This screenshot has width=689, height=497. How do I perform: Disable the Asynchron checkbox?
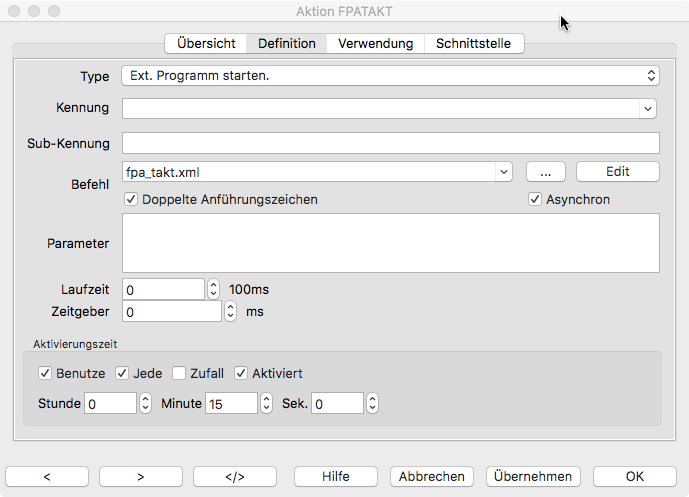pos(535,199)
